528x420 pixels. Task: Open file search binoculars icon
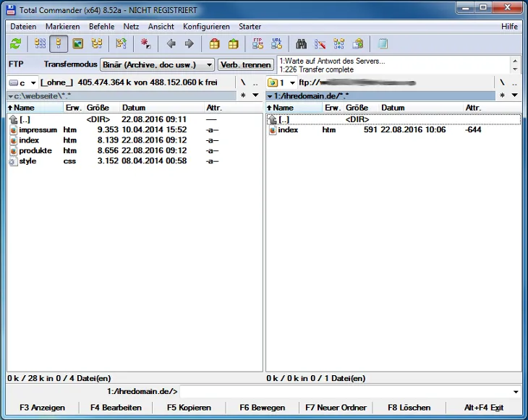[x=301, y=44]
